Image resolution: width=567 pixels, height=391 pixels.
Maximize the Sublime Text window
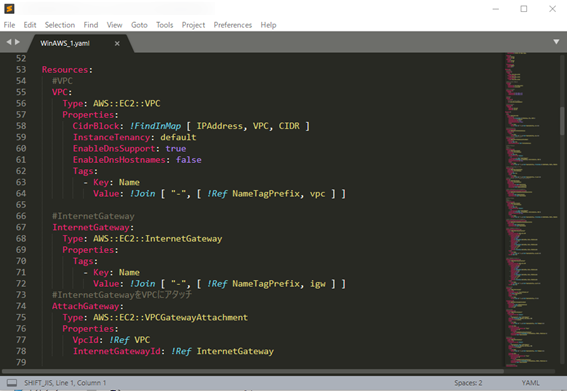(524, 9)
